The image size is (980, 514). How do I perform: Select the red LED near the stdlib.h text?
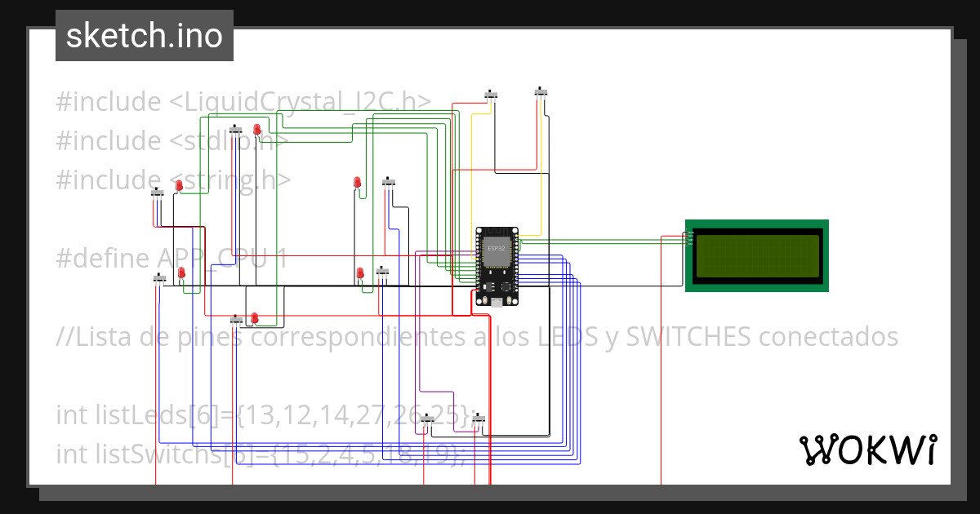point(257,129)
